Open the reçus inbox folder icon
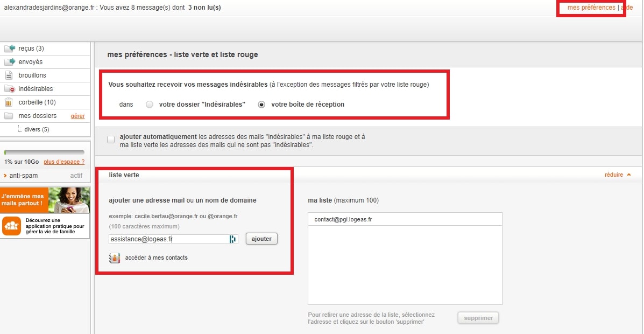The height and width of the screenshot is (334, 644). pyautogui.click(x=9, y=48)
